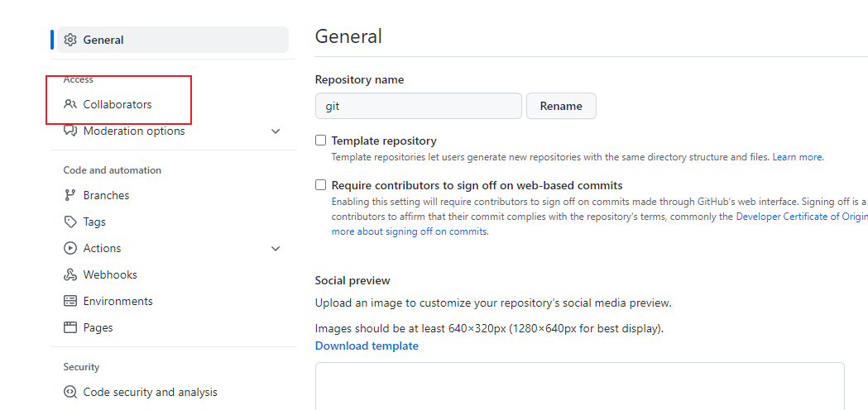Open Moderation options in the sidebar
This screenshot has width=868, height=410.
coord(134,131)
